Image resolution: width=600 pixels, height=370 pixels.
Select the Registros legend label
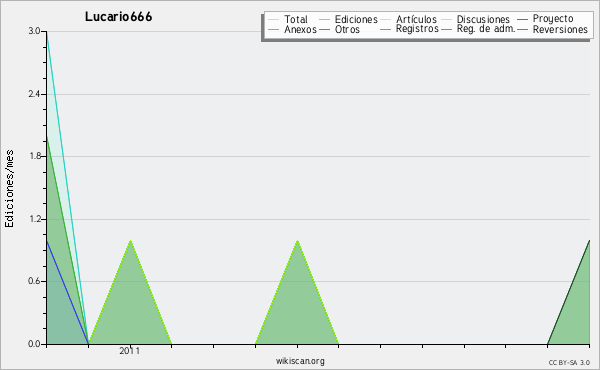(417, 29)
